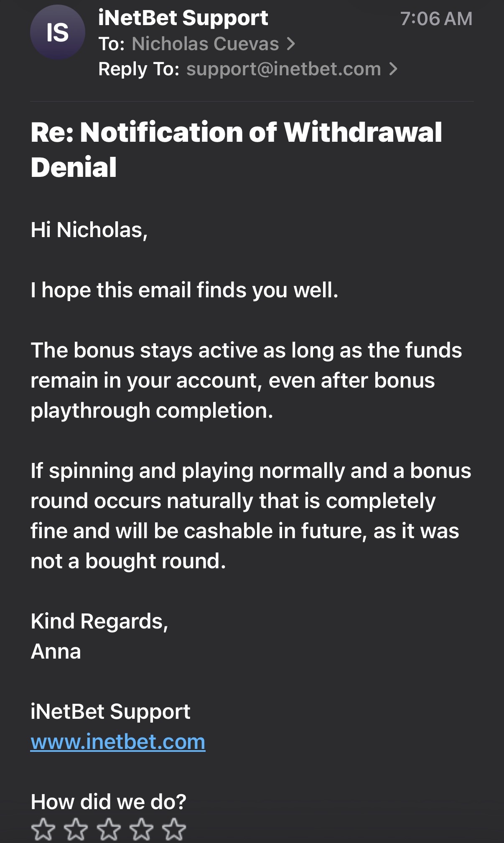This screenshot has width=504, height=843.
Task: Tap the "How did we do?" prompt
Action: pyautogui.click(x=108, y=802)
